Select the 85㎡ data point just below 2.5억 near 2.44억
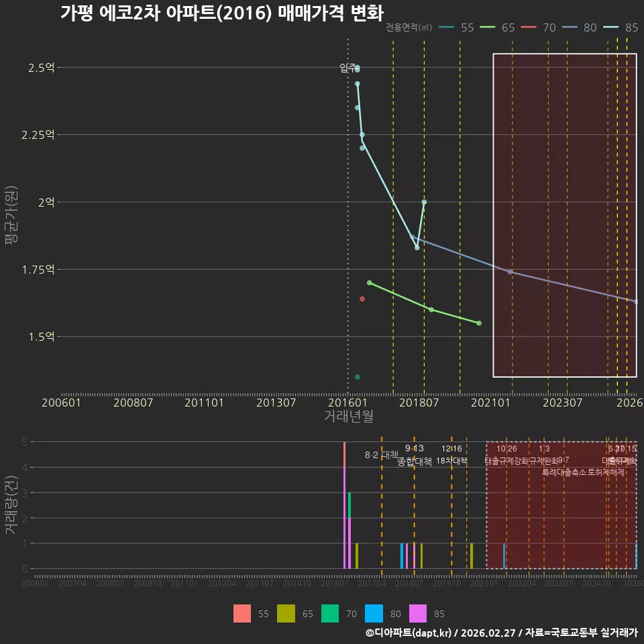644x644 pixels. (x=358, y=84)
